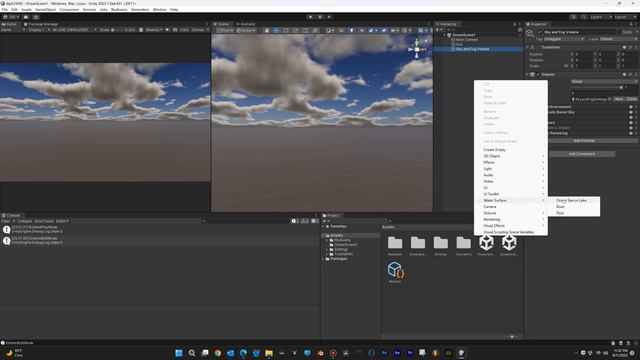
Task: Collapse the Volume component foldout
Action: coord(527,75)
